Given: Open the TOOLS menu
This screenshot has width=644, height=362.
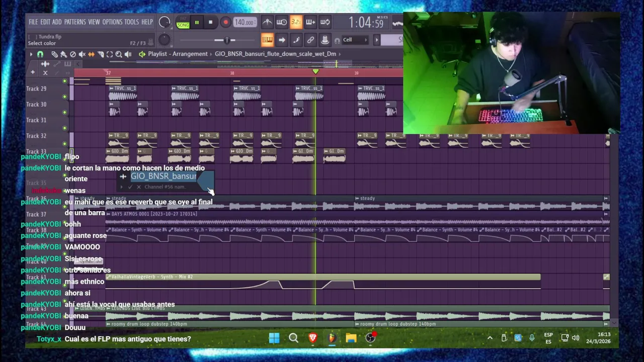Looking at the screenshot, I should 131,22.
